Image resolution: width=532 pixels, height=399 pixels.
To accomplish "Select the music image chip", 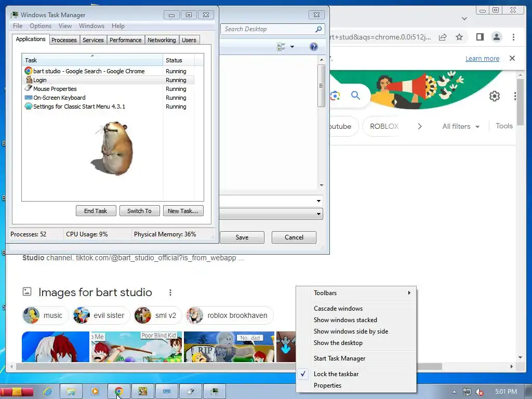I will click(x=46, y=315).
